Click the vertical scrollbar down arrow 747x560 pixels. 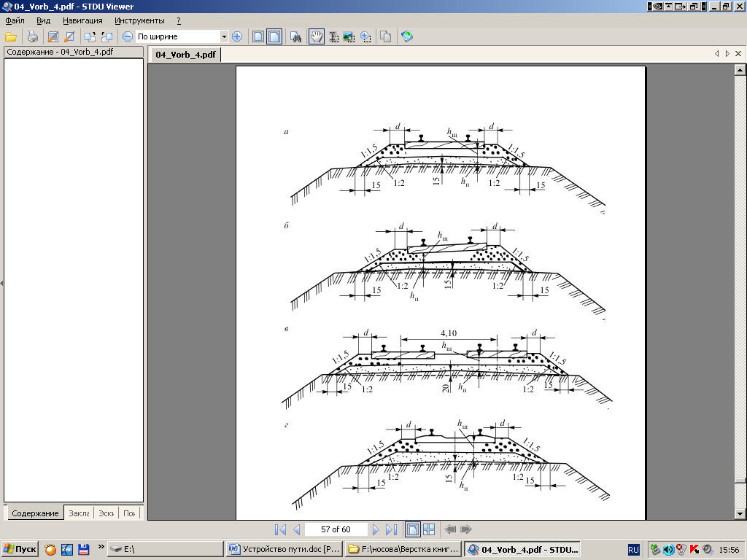pos(740,514)
